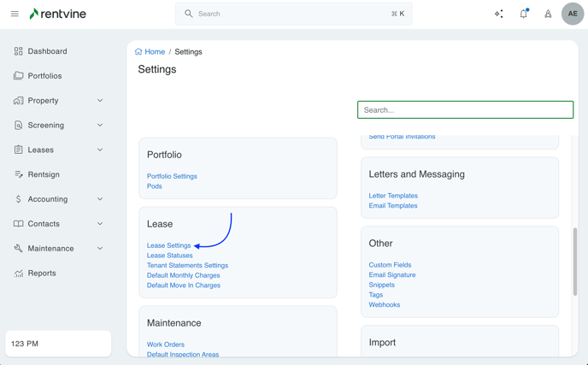Screen dimensions: 588x365
Task: Open Portfolios from the sidebar
Action: [44, 76]
